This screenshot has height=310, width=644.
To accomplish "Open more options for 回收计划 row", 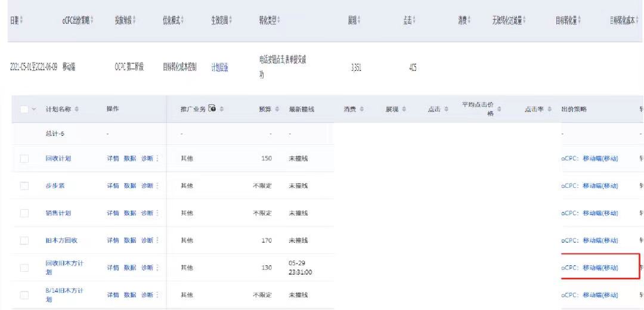I will click(x=157, y=159).
